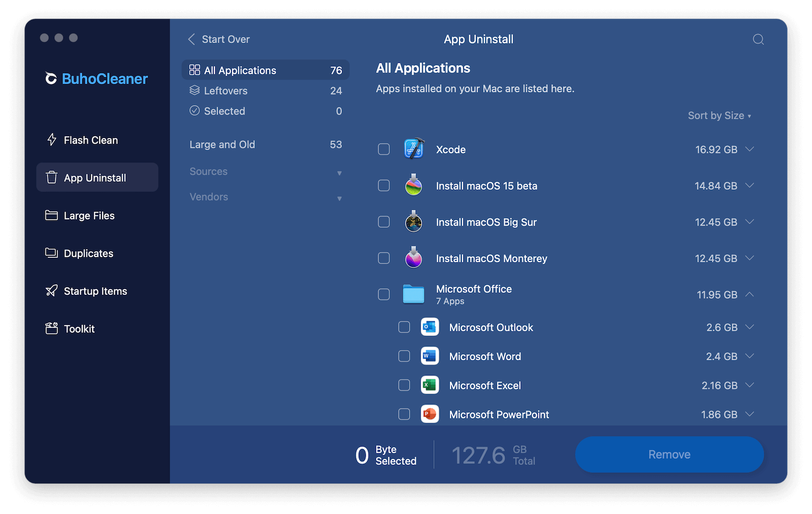Check the Microsoft Excel checkbox
The image size is (812, 514).
[404, 385]
